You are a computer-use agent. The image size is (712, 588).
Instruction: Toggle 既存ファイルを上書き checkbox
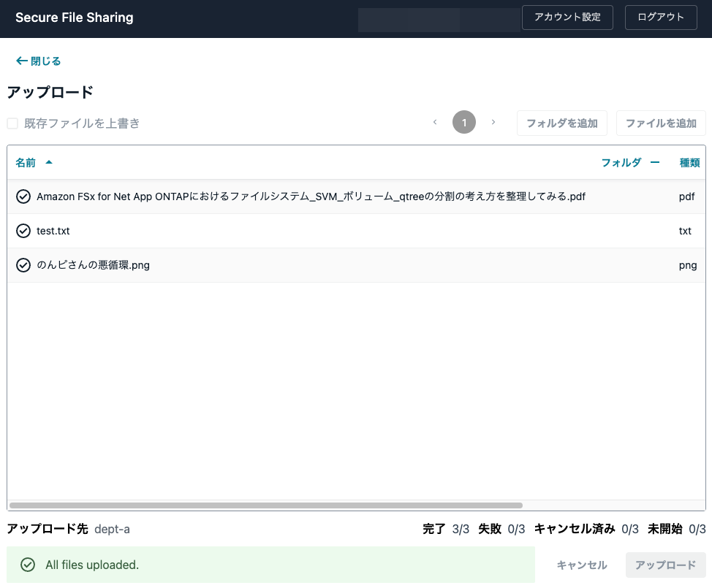pyautogui.click(x=12, y=123)
